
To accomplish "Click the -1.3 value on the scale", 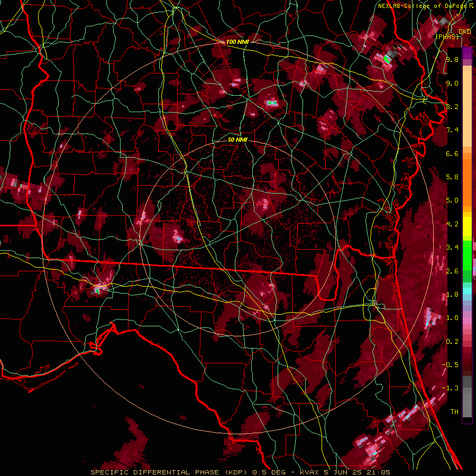I will 450,388.
